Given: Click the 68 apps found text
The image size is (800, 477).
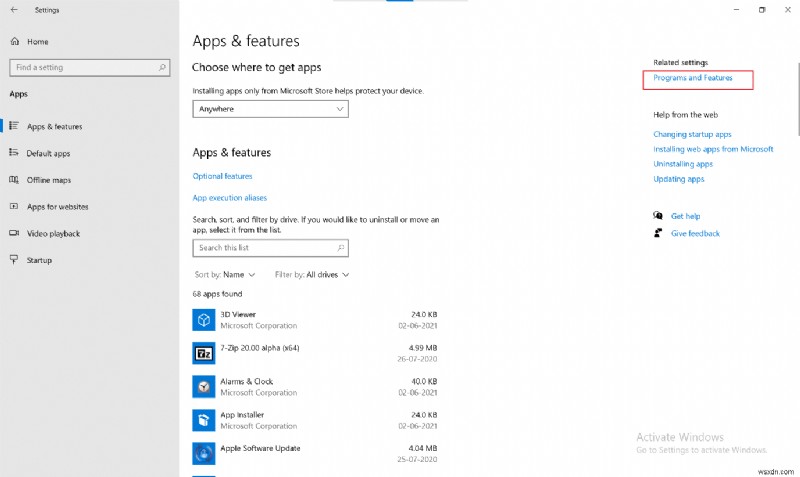Looking at the screenshot, I should tap(217, 294).
